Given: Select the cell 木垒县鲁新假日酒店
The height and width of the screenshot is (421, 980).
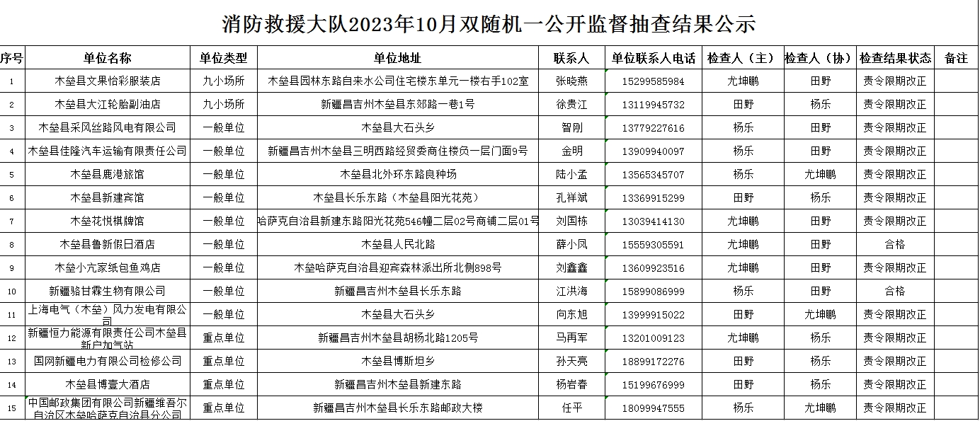Looking at the screenshot, I should pyautogui.click(x=108, y=245).
